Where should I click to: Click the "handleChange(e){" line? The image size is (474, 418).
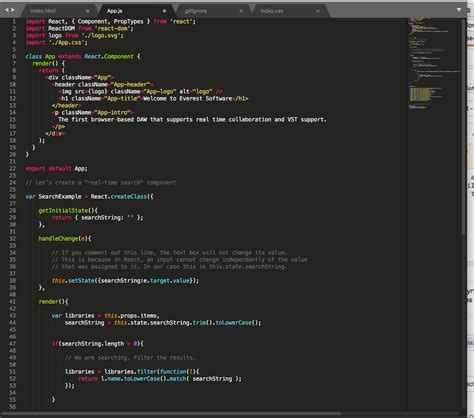[x=65, y=238]
